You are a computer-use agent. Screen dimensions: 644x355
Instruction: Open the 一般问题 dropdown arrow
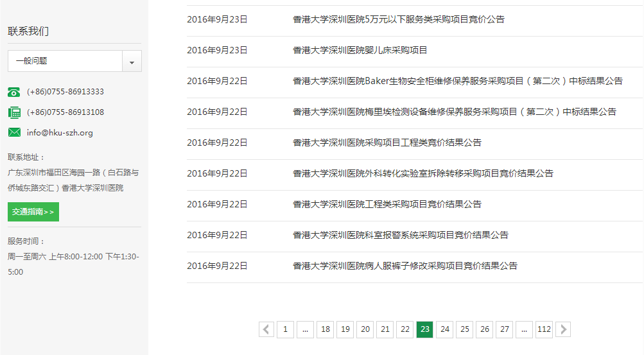132,62
